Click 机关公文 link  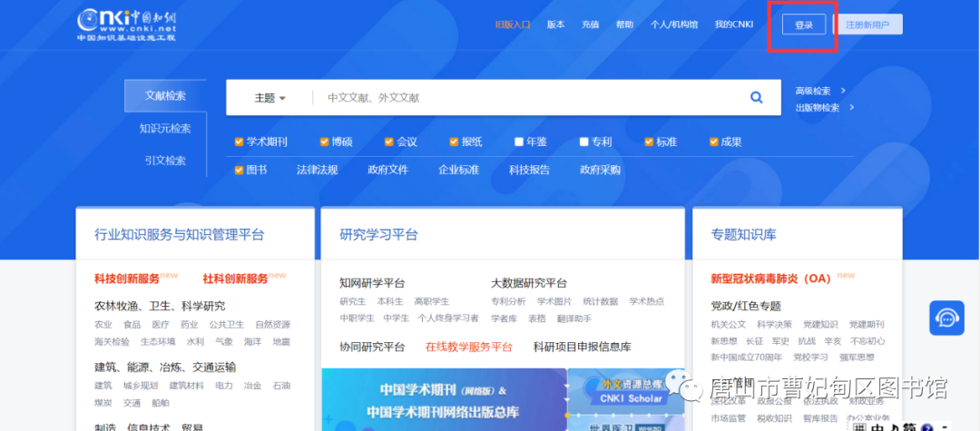click(x=729, y=324)
